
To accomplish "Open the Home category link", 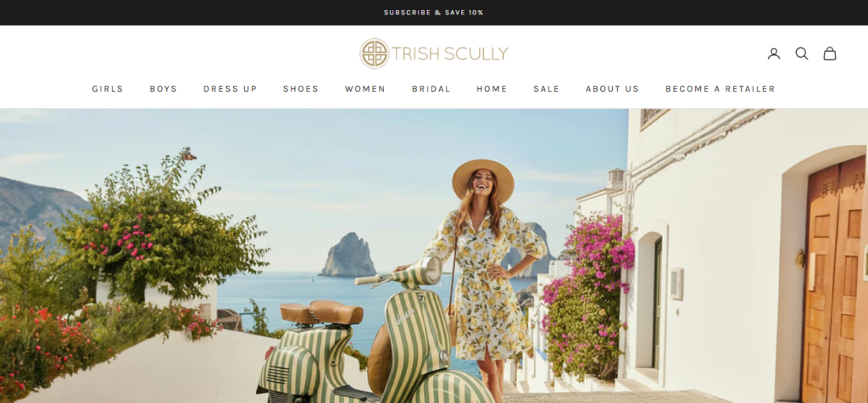I will tap(492, 89).
